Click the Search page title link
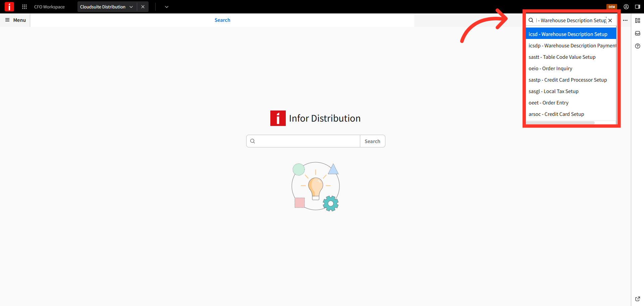 click(x=222, y=20)
